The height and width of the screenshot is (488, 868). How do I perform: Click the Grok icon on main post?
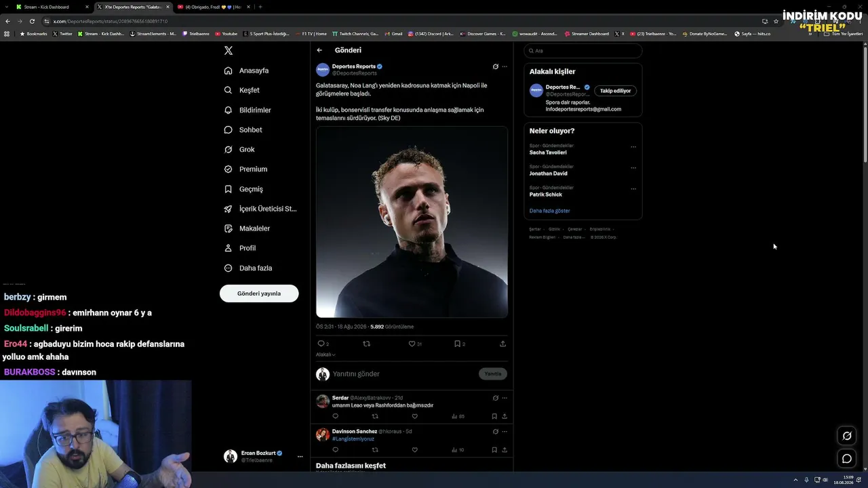496,66
